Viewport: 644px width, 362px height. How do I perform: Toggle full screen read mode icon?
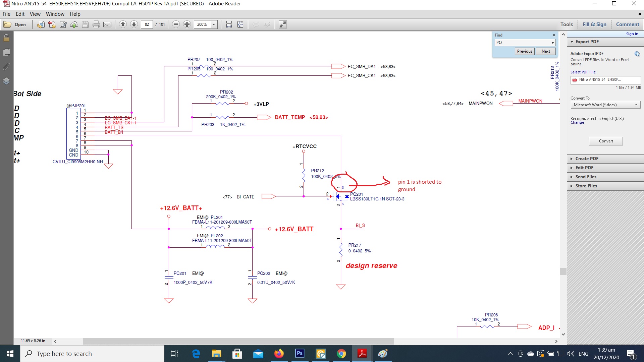(283, 24)
